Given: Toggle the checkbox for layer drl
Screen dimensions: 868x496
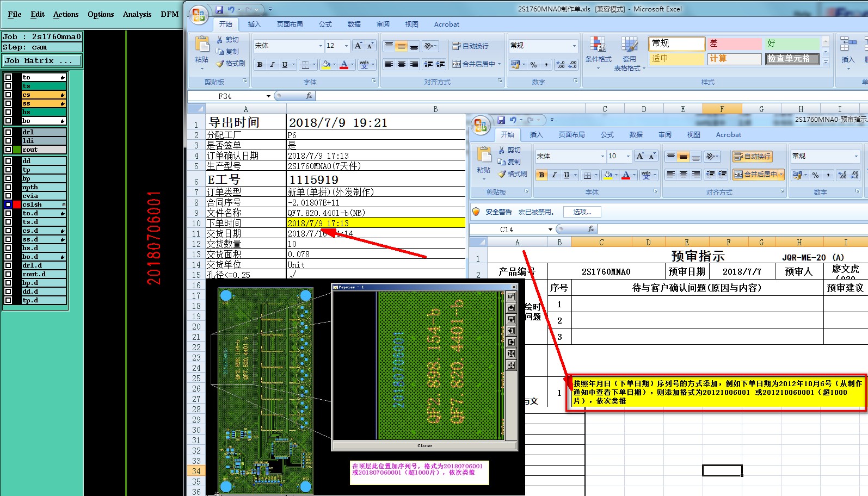Looking at the screenshot, I should [8, 132].
